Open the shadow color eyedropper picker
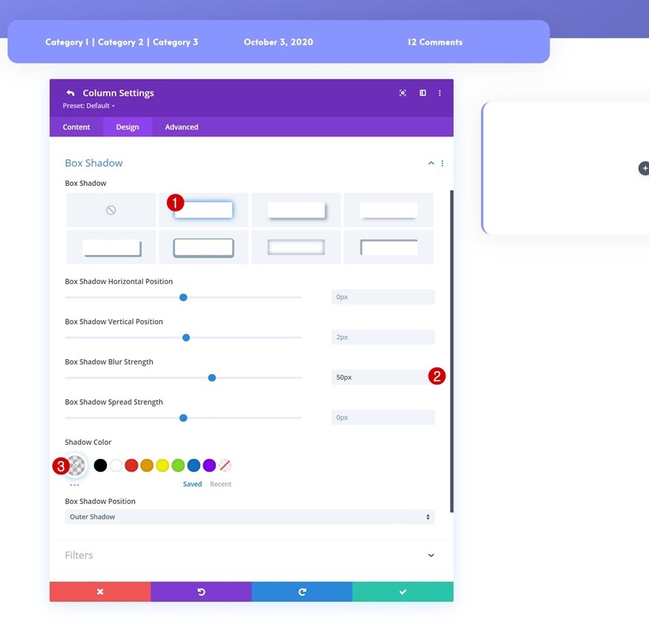 76,465
